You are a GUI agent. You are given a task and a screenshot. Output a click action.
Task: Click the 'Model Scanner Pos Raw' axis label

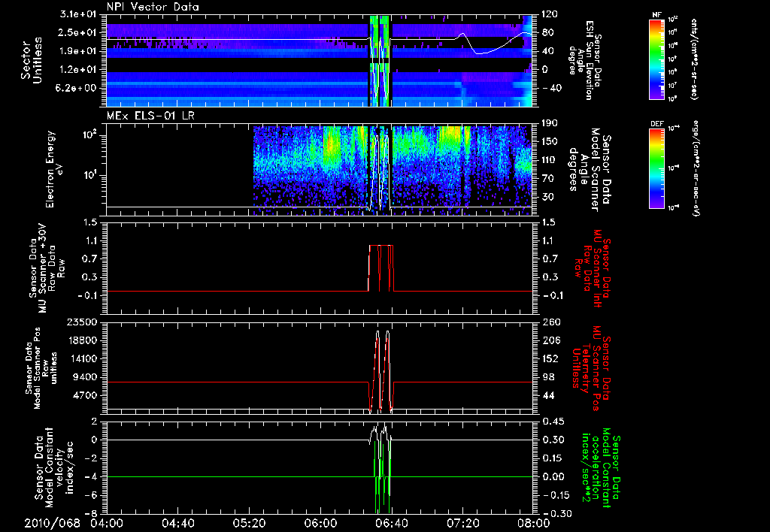pos(41,368)
